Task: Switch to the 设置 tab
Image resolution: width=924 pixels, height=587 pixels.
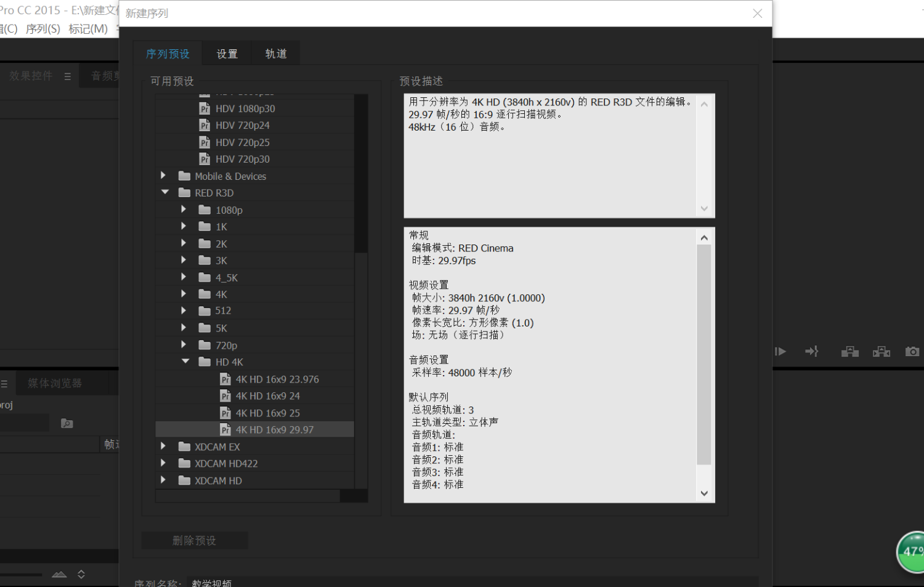Action: (227, 54)
